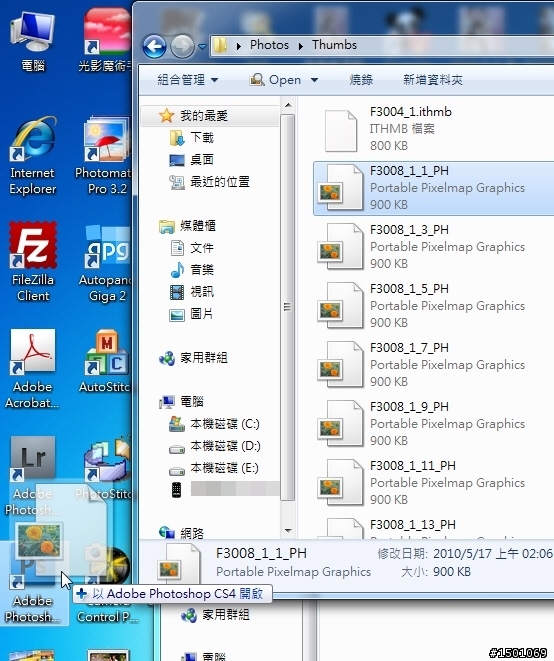This screenshot has width=554, height=661.
Task: Open FileZilla Client desktop shortcut
Action: pos(32,262)
